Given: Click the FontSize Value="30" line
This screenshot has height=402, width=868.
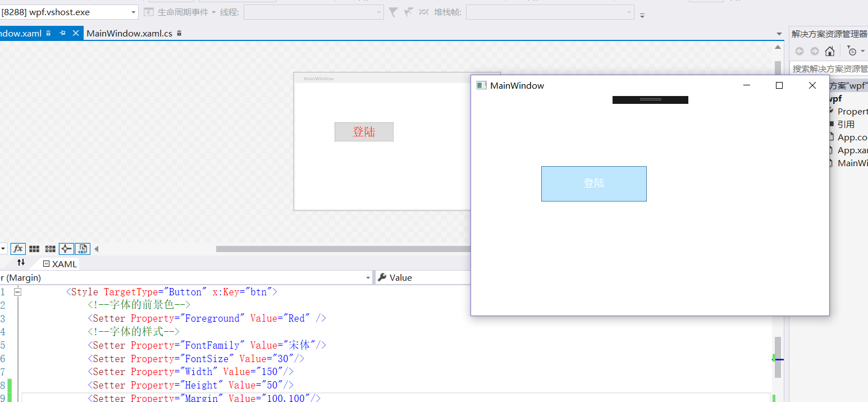Looking at the screenshot, I should point(196,359).
